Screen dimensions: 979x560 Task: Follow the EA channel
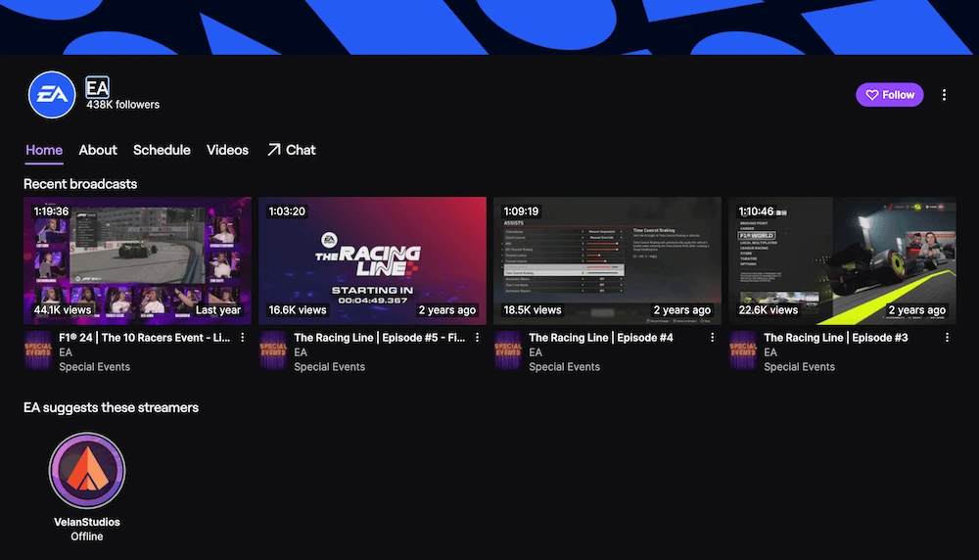coord(889,95)
